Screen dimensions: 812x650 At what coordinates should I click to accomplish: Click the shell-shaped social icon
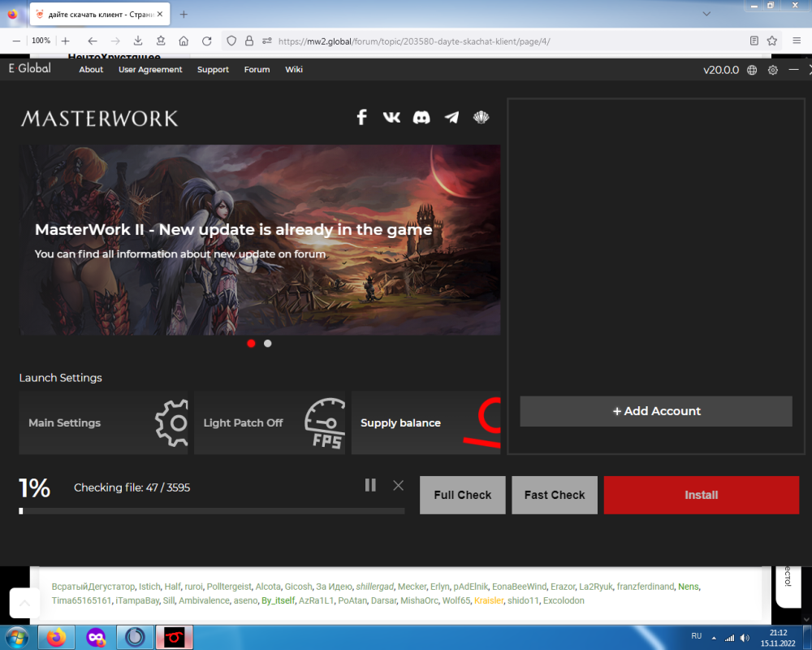point(481,117)
